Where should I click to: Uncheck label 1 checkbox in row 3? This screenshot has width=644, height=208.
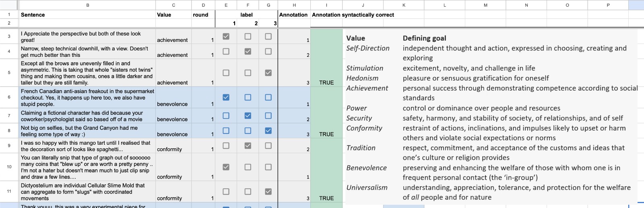click(226, 36)
